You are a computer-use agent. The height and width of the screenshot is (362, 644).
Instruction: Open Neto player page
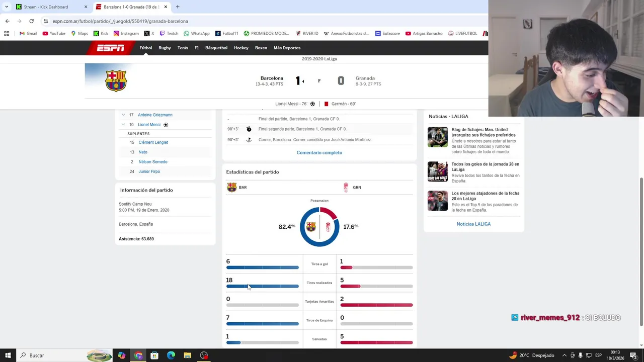pos(143,152)
